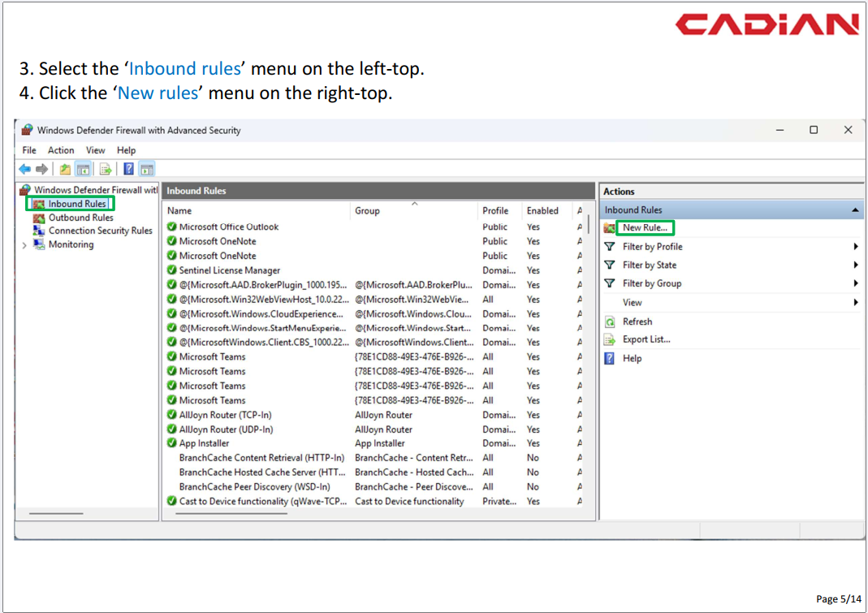The height and width of the screenshot is (613, 868).
Task: Open the Filter by Group submenu arrow
Action: coord(856,284)
